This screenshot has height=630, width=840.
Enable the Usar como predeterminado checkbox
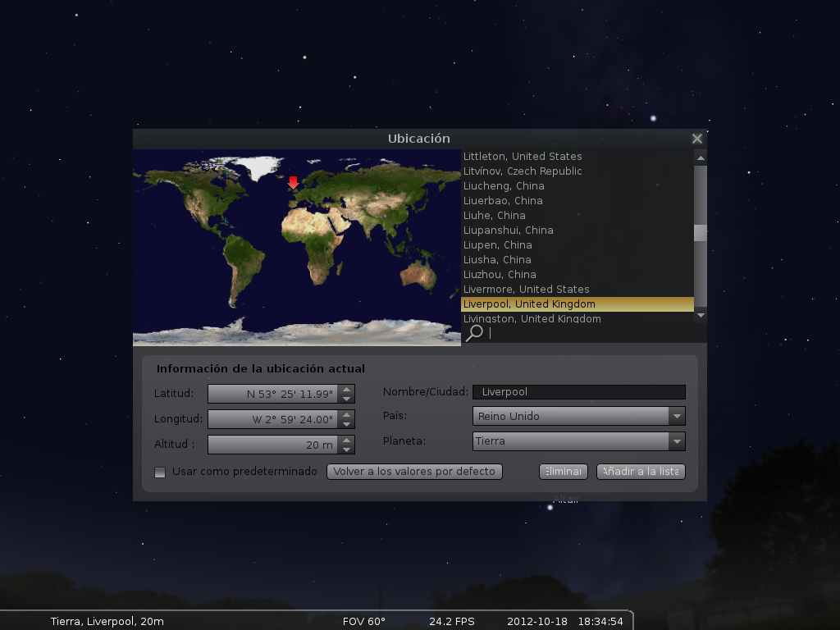click(160, 472)
